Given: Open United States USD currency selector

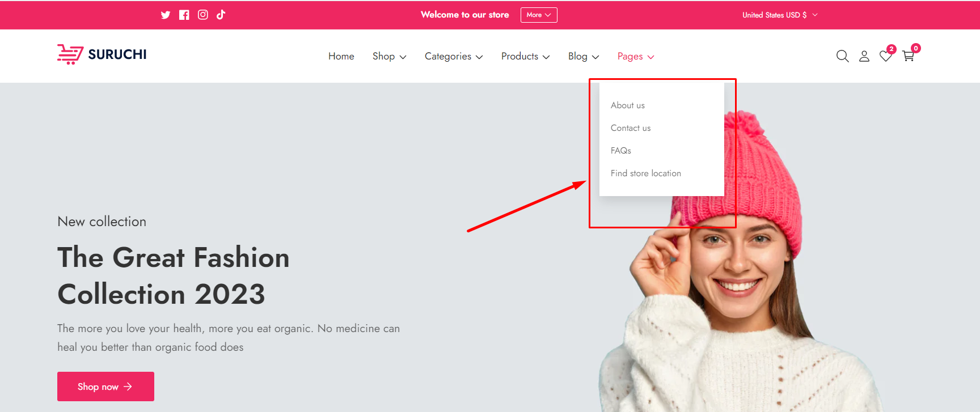Looking at the screenshot, I should click(x=780, y=15).
